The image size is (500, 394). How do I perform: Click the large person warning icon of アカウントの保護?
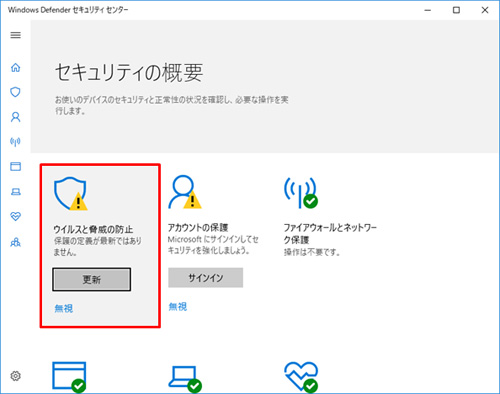click(185, 192)
